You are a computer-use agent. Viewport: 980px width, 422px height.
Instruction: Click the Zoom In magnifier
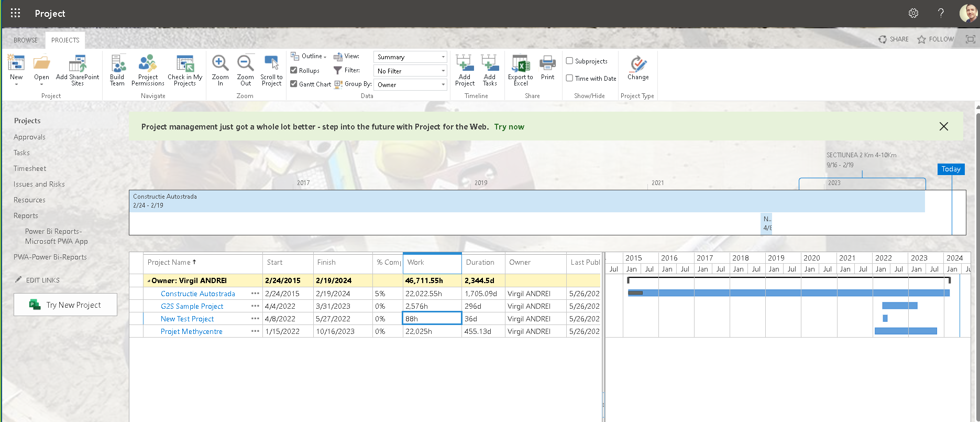220,64
